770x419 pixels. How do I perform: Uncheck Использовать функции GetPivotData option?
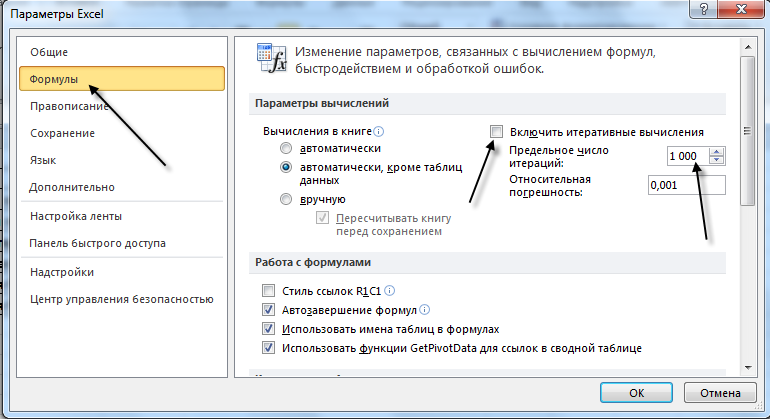268,348
